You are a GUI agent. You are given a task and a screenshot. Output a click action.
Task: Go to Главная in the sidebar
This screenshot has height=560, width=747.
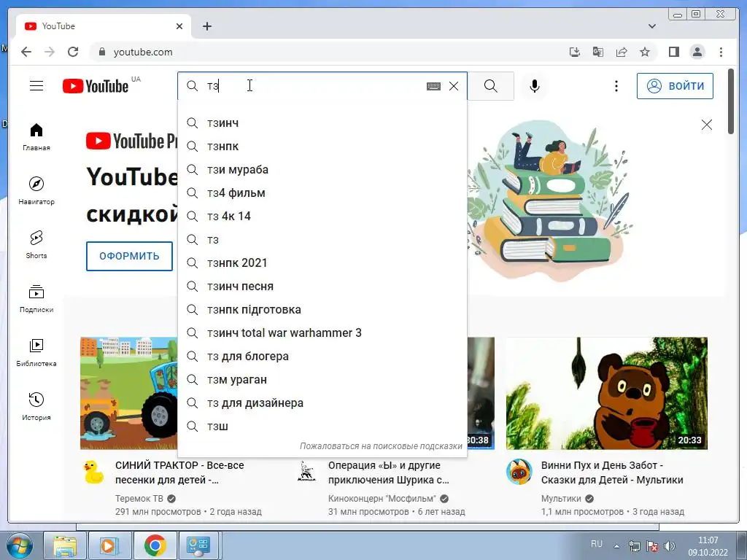36,137
